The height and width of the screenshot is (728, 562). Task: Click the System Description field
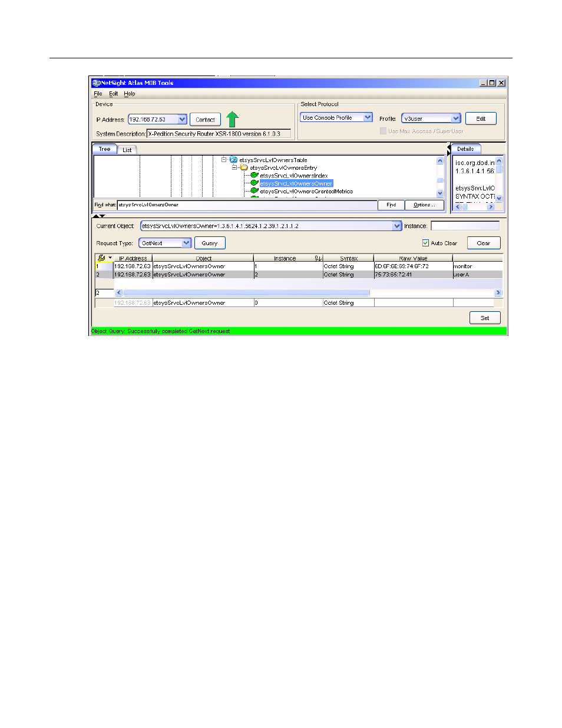click(219, 134)
